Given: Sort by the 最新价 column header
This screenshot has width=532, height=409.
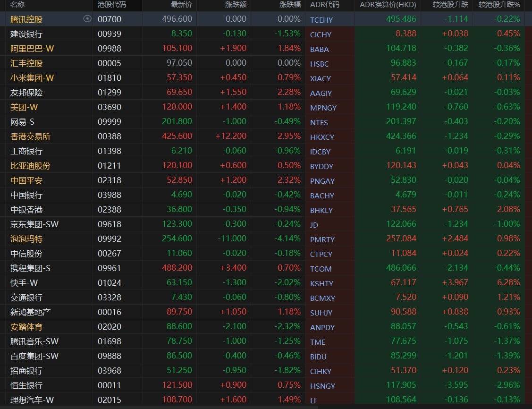Looking at the screenshot, I should click(181, 5).
